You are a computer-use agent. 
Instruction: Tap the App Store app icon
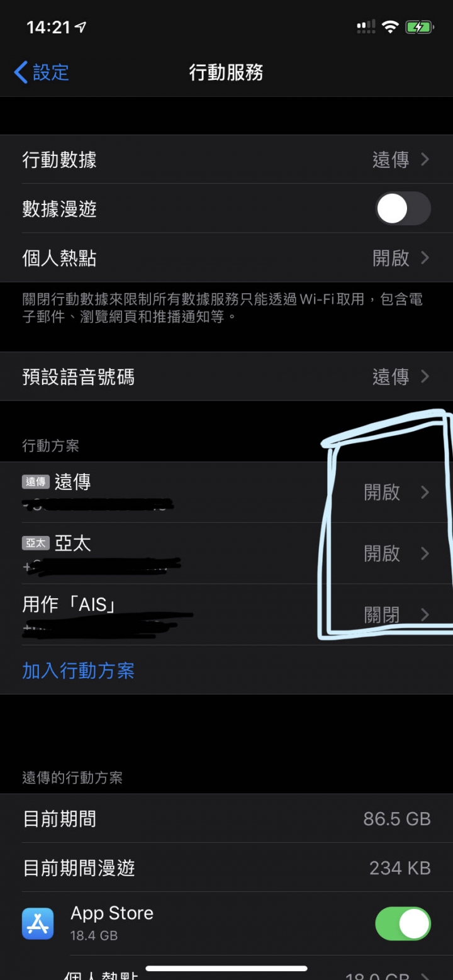click(x=38, y=923)
